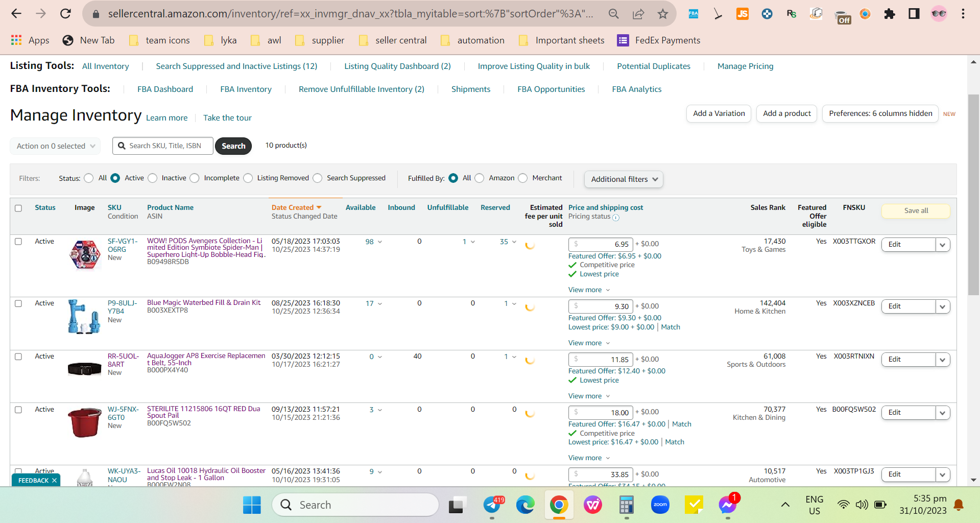Image resolution: width=980 pixels, height=523 pixels.
Task: Toggle the browser side panel icon
Action: [914, 14]
